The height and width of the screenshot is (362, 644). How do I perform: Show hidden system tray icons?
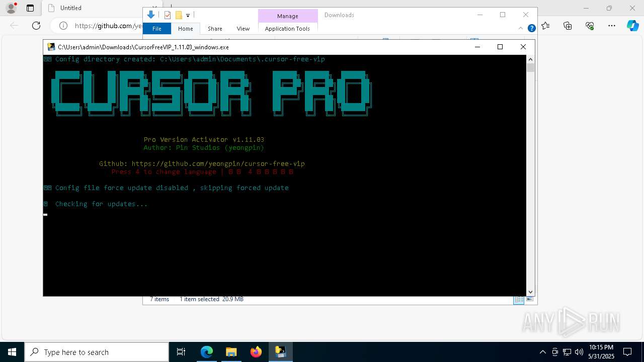(542, 352)
